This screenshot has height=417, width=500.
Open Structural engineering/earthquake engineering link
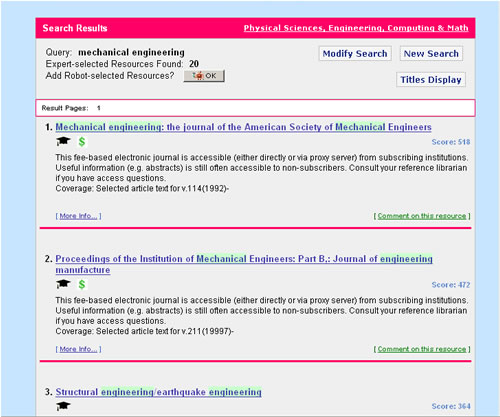point(158,392)
